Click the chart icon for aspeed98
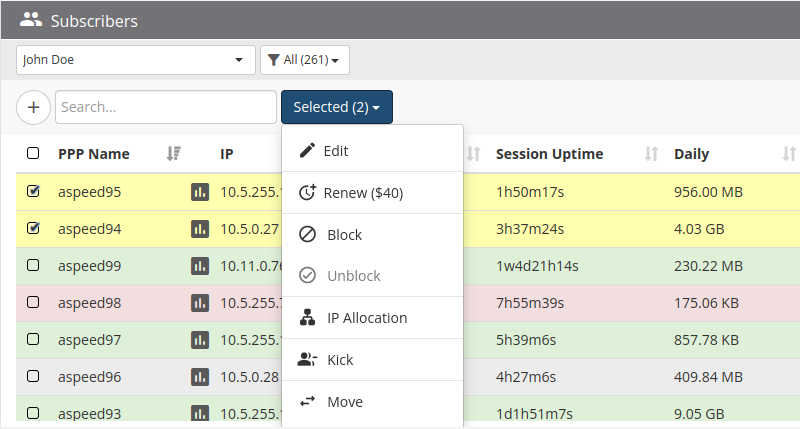 (x=199, y=303)
